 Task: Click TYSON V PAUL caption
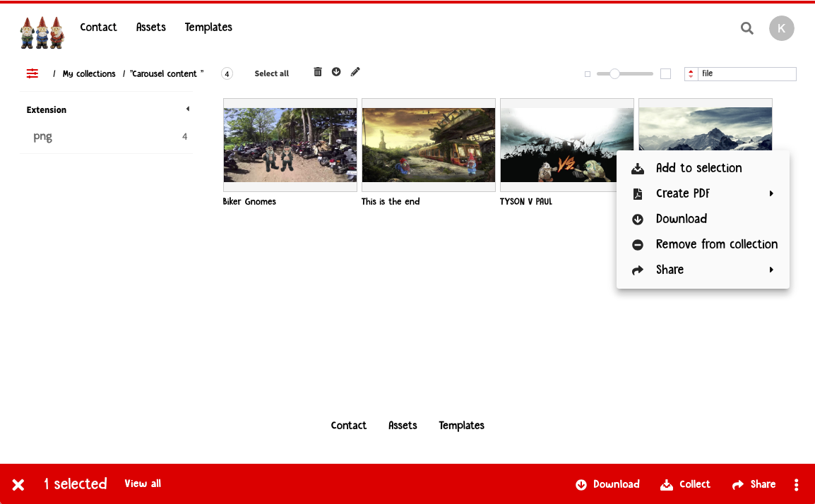click(526, 202)
